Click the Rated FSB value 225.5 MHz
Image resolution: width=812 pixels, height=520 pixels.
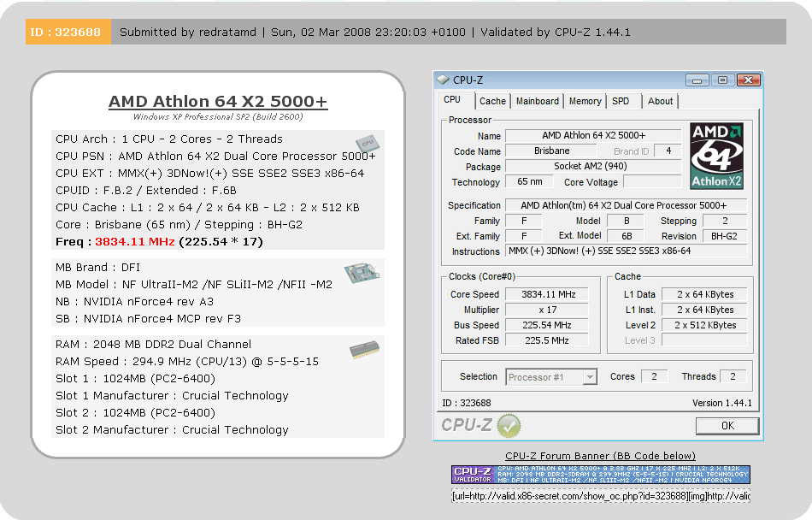point(547,340)
